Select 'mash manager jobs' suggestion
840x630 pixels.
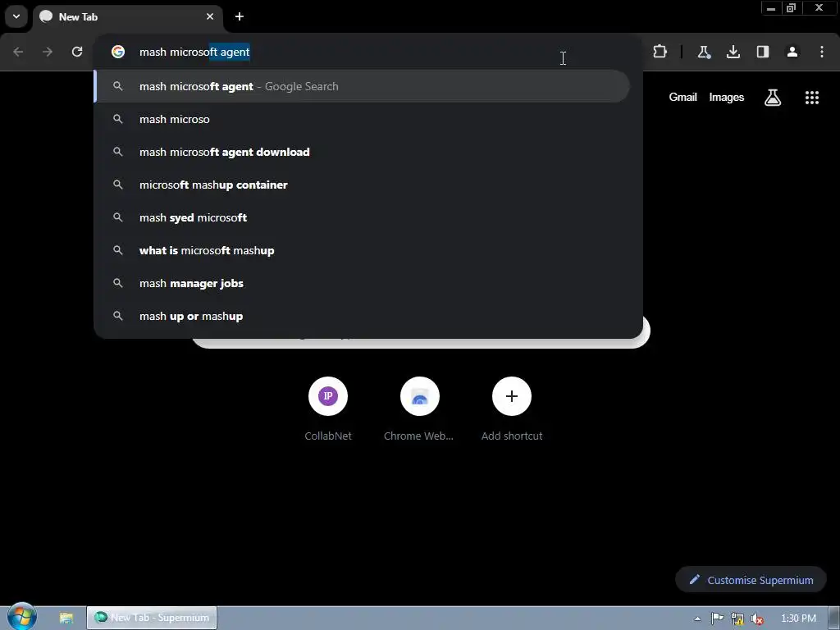[x=362, y=283]
